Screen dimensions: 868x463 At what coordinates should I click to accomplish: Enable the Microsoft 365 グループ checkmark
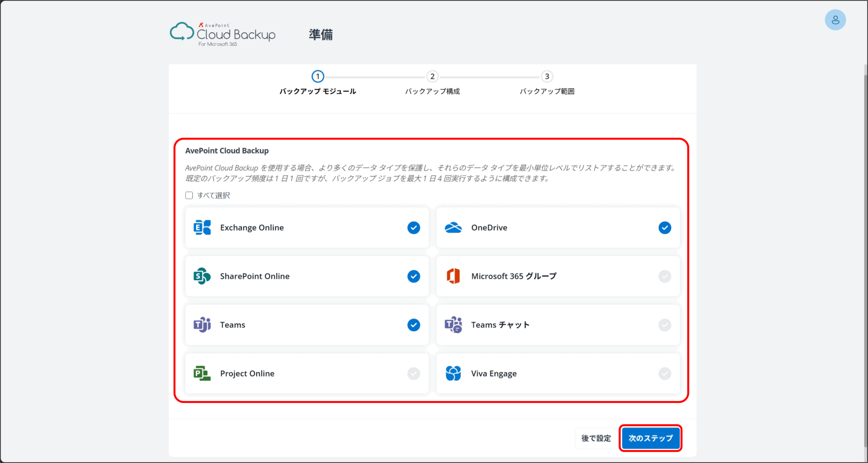coord(665,276)
